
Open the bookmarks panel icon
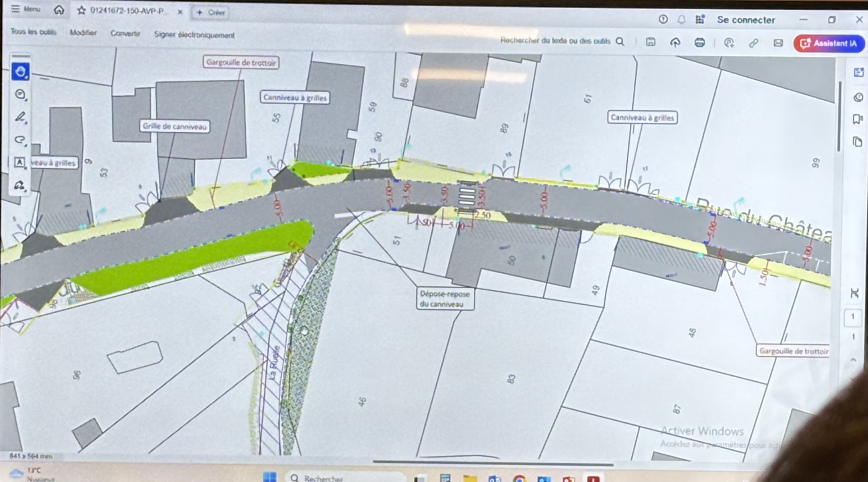858,119
